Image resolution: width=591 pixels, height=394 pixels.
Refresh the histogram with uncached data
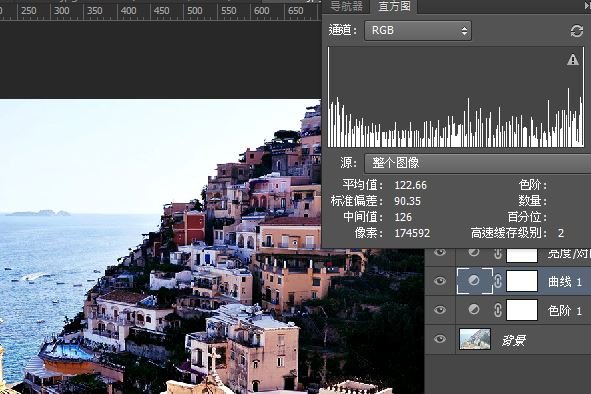tap(576, 31)
